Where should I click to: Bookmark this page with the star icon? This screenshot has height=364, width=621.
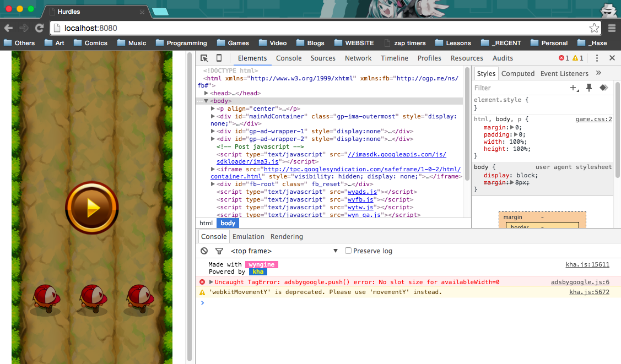(594, 28)
